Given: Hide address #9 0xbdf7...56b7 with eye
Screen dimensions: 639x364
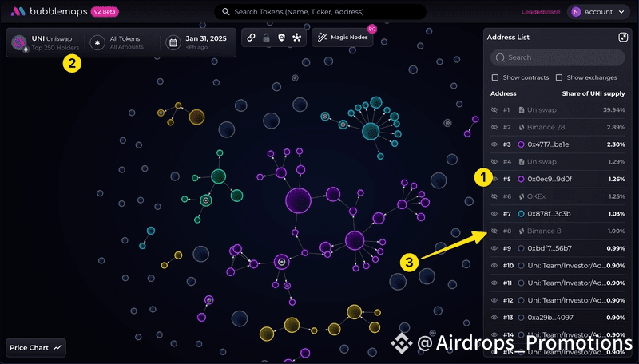Looking at the screenshot, I should pos(494,248).
